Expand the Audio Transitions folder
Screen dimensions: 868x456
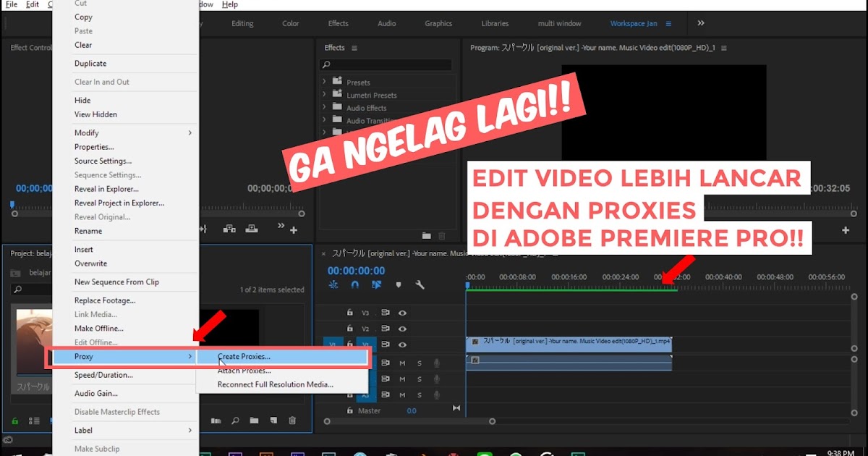tap(324, 120)
